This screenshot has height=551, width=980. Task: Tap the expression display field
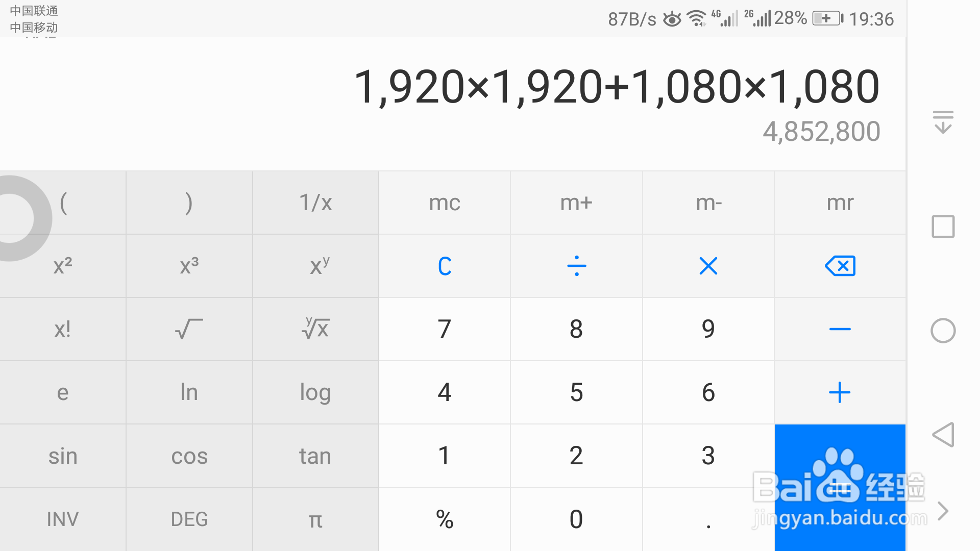pyautogui.click(x=616, y=87)
